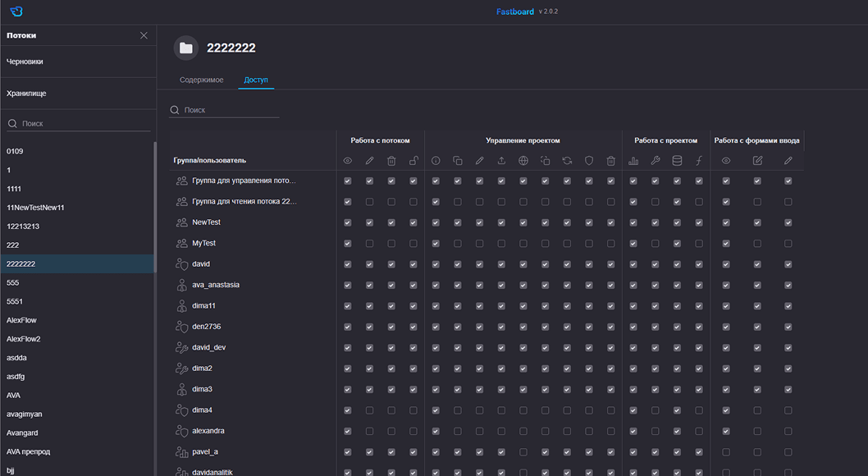
Task: Click the globe column icon
Action: click(523, 161)
